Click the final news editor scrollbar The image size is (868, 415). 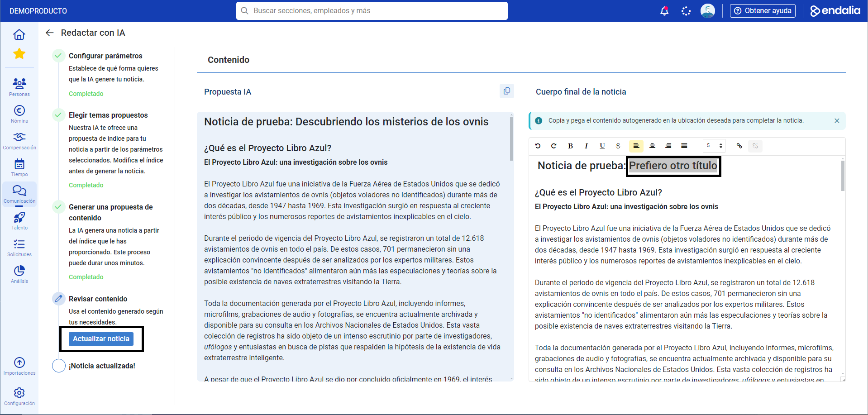pos(843,175)
